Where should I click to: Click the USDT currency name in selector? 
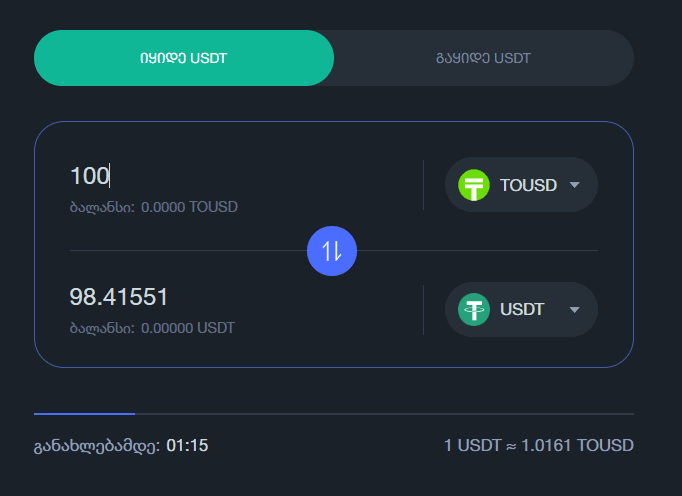click(x=522, y=309)
